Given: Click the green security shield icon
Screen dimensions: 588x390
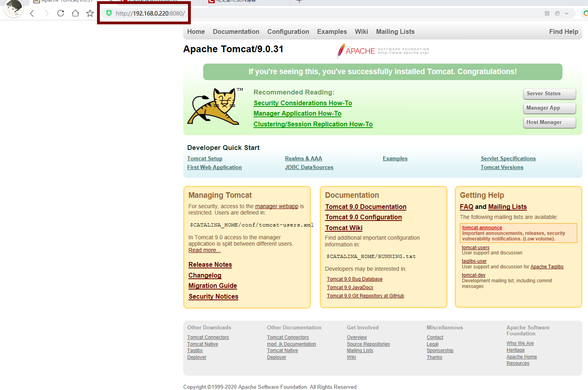Looking at the screenshot, I should 109,13.
